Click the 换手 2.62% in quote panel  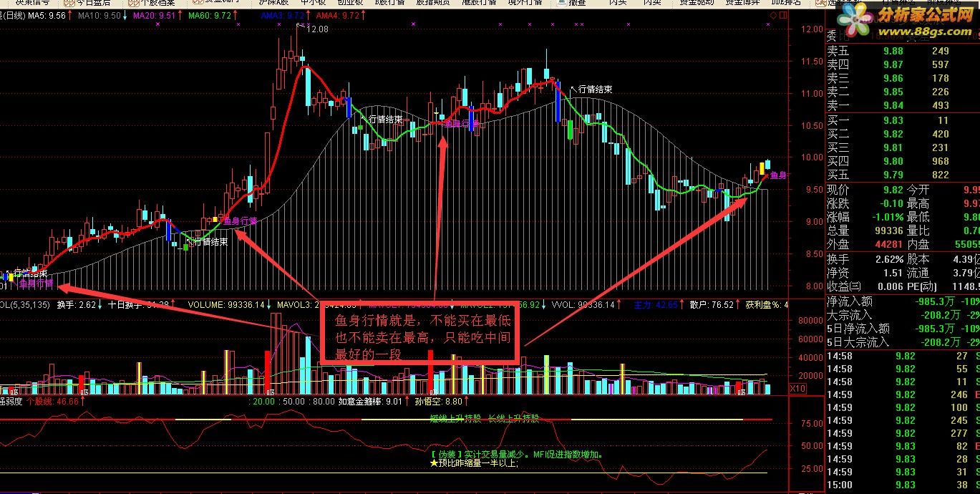click(888, 259)
